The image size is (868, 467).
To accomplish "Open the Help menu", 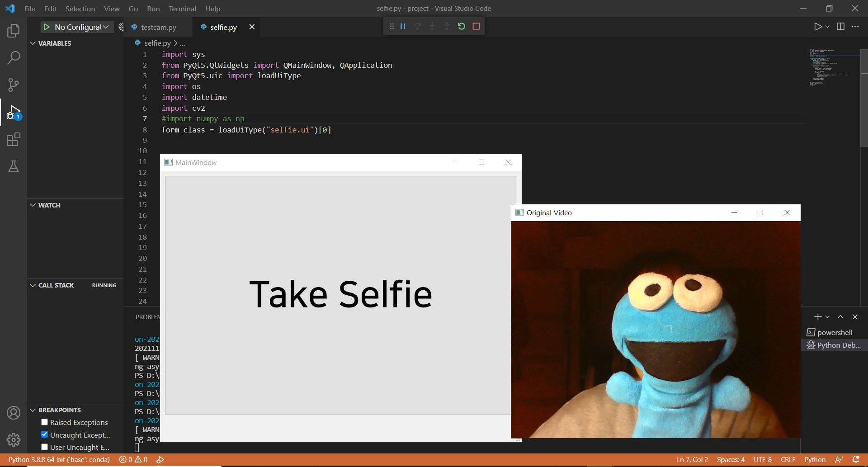I will [x=212, y=9].
